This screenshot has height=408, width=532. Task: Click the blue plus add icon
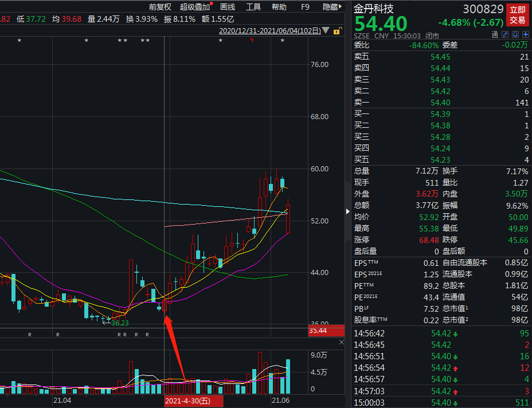click(525, 34)
